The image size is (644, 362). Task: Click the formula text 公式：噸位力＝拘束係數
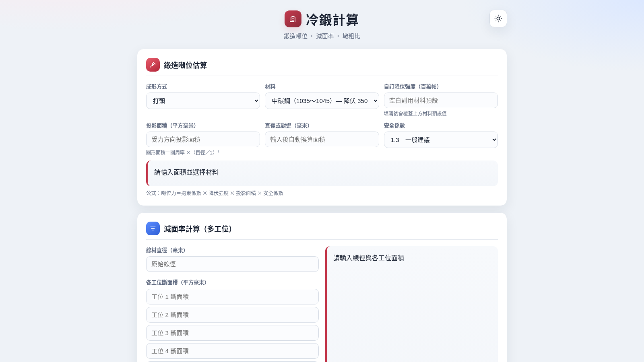pyautogui.click(x=215, y=193)
